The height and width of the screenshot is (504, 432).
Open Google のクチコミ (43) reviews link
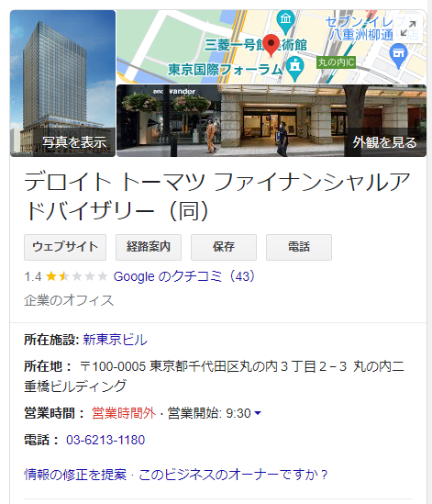(x=184, y=276)
